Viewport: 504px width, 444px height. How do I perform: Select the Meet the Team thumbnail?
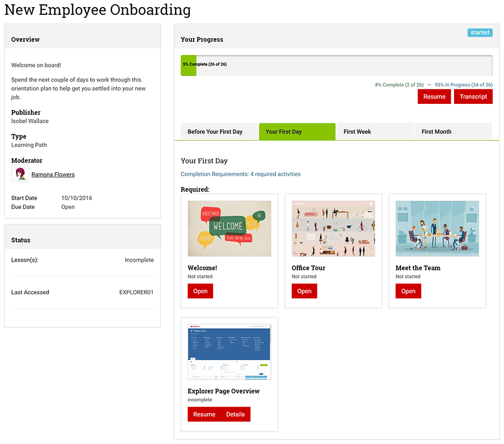[437, 229]
